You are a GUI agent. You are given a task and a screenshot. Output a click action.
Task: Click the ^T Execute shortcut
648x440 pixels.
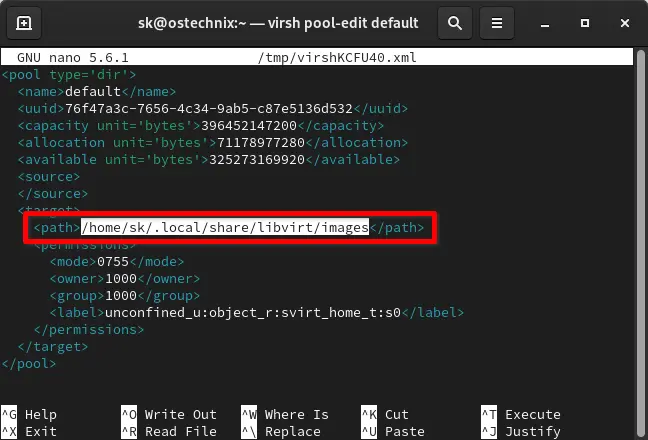click(x=521, y=414)
